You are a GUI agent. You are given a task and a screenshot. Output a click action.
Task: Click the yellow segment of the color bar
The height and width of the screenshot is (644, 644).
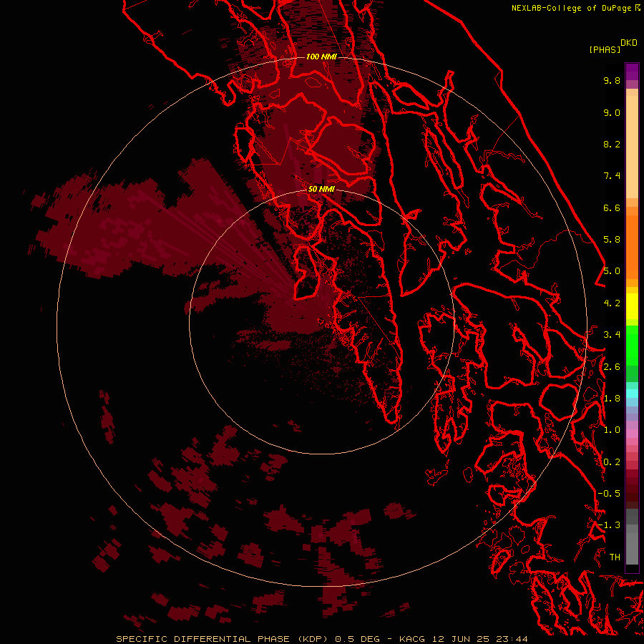click(632, 306)
